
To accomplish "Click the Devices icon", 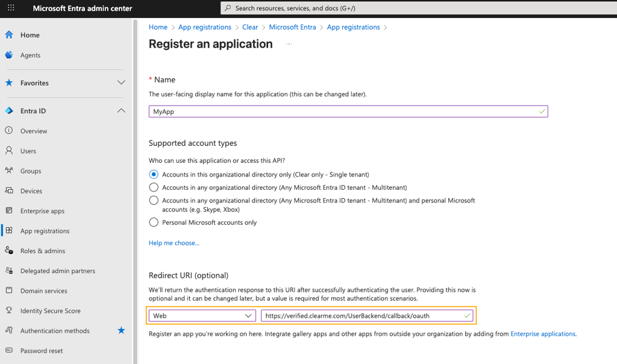I will (9, 190).
